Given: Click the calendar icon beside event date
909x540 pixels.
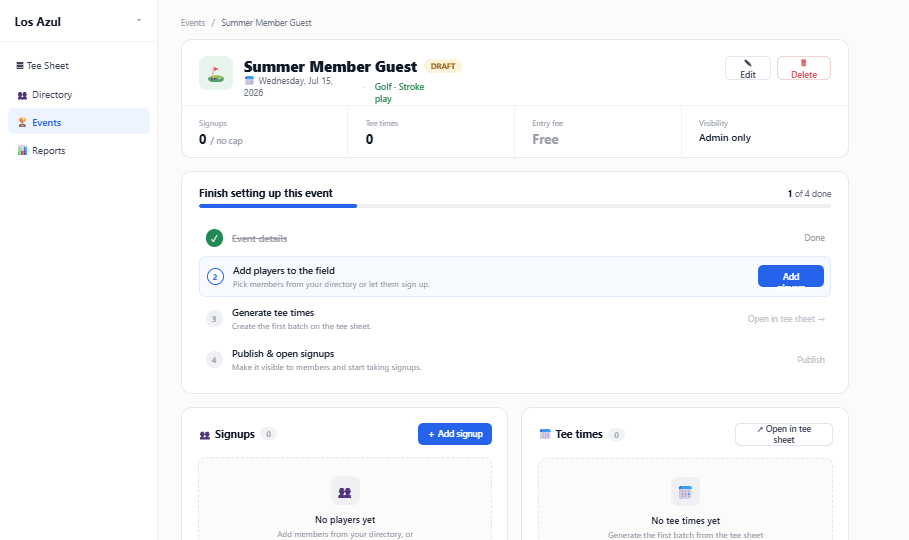Looking at the screenshot, I should tap(249, 81).
